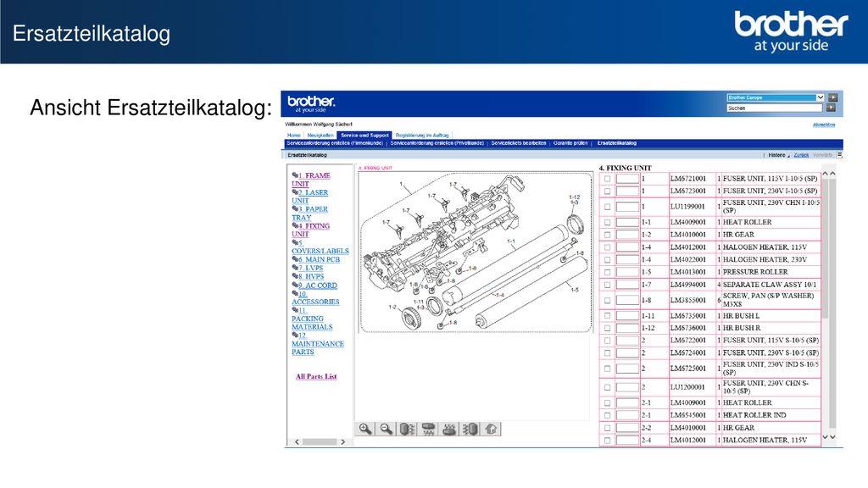The image size is (868, 488).
Task: Open the 12. MAINTENANCE PARTS category
Action: [x=318, y=344]
